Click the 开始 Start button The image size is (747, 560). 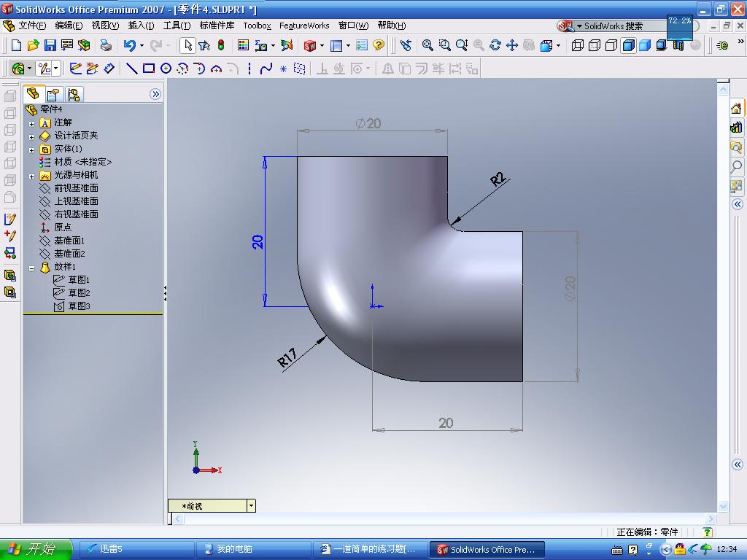click(x=35, y=549)
